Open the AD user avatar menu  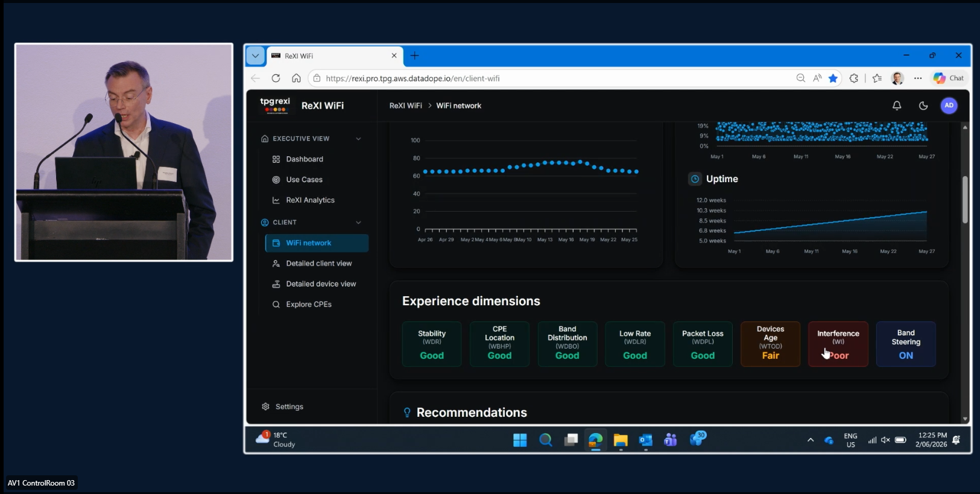[949, 106]
